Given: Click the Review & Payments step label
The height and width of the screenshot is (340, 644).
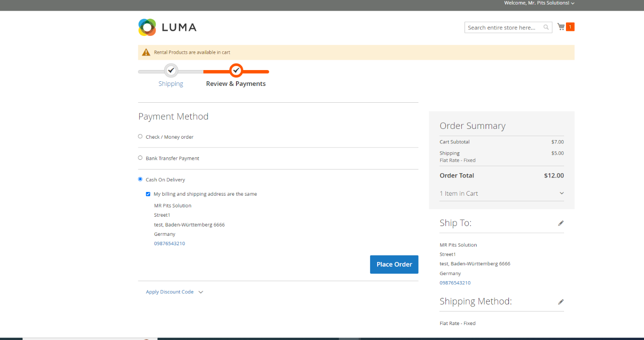Looking at the screenshot, I should (x=236, y=84).
